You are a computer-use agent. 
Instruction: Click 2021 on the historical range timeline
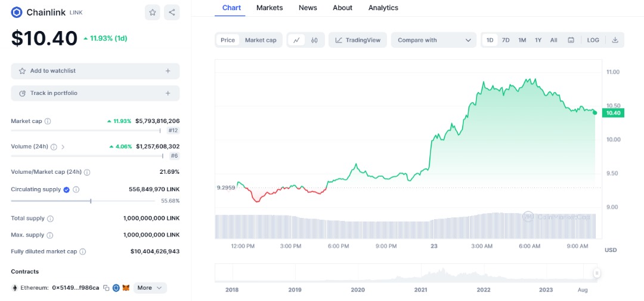[x=420, y=290]
